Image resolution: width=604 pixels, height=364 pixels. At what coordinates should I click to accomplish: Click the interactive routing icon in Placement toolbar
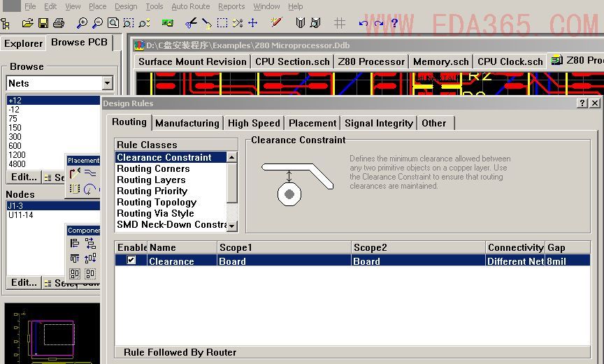click(x=75, y=173)
